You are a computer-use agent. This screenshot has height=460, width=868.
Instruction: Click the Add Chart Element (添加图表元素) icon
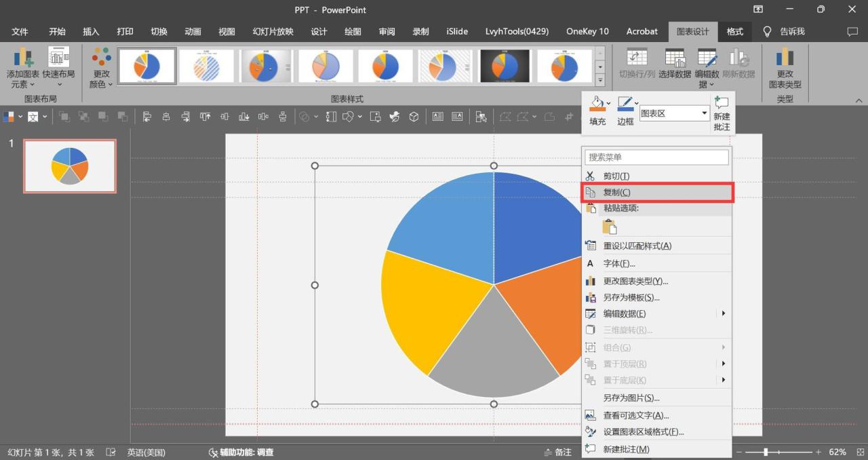point(23,59)
